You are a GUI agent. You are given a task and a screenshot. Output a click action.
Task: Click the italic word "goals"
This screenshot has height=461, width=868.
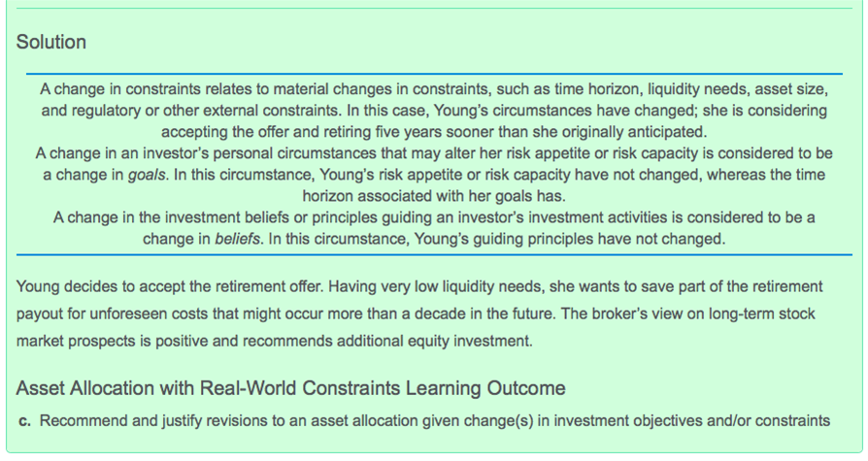[x=147, y=175]
